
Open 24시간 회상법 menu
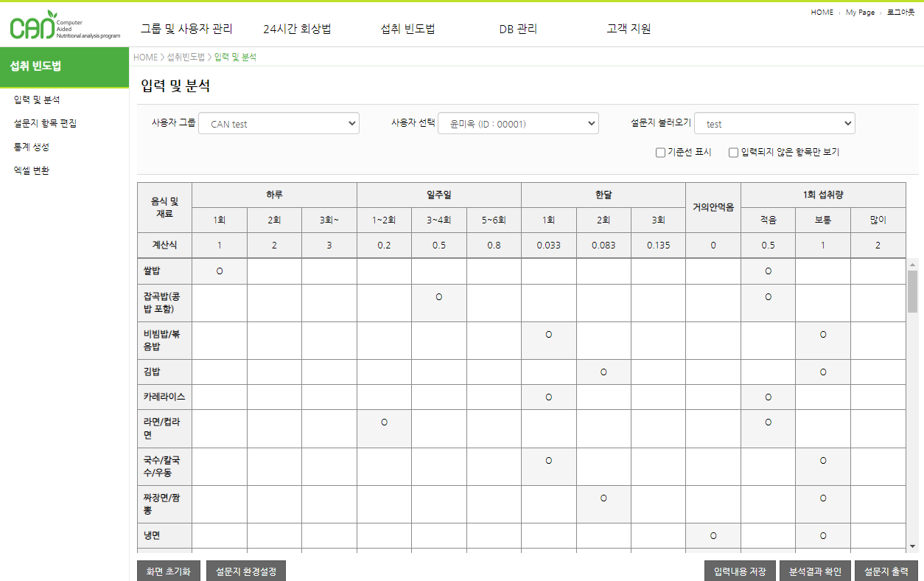(297, 29)
